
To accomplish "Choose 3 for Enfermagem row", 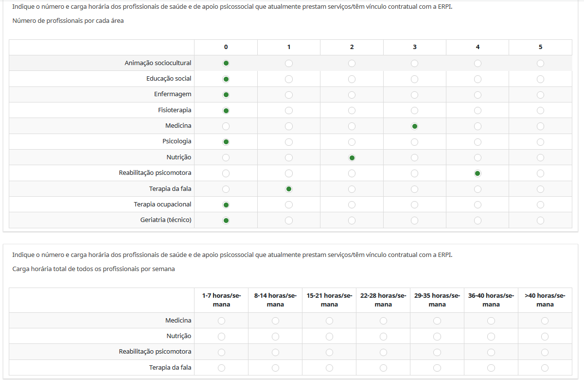I will [414, 95].
